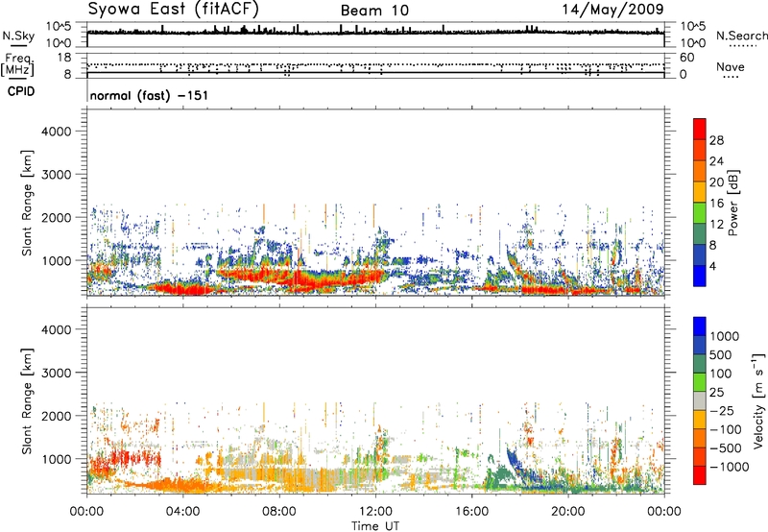Select the text 'normal (fast) -151'
Screen dimensions: 768x532
tap(149, 95)
